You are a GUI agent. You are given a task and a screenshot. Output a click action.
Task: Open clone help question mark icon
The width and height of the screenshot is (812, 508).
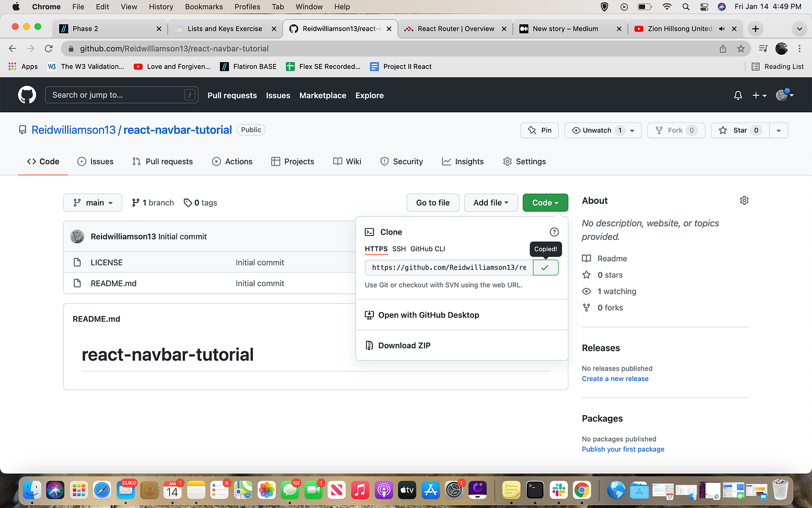tap(554, 232)
